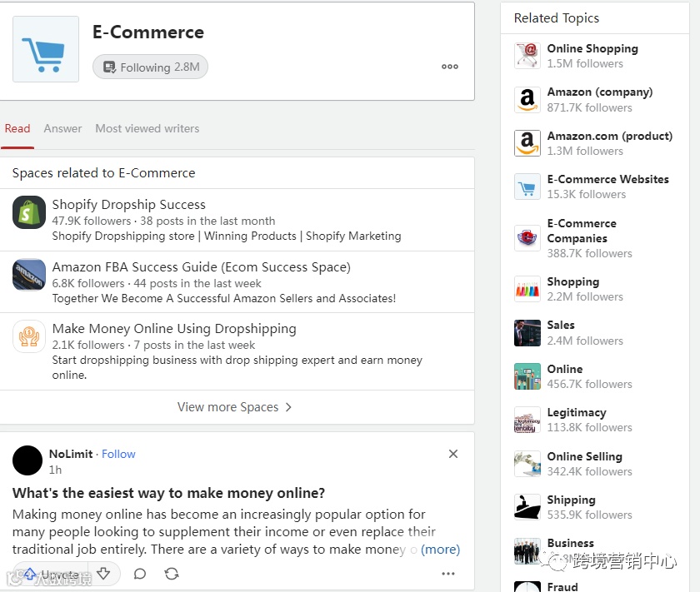
Task: Click NoLimit's black profile avatar
Action: coord(27,460)
